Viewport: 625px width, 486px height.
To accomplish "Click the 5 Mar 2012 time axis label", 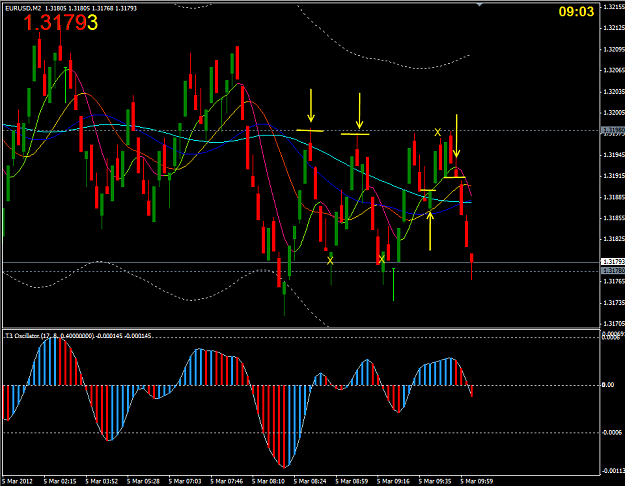I will click(18, 481).
